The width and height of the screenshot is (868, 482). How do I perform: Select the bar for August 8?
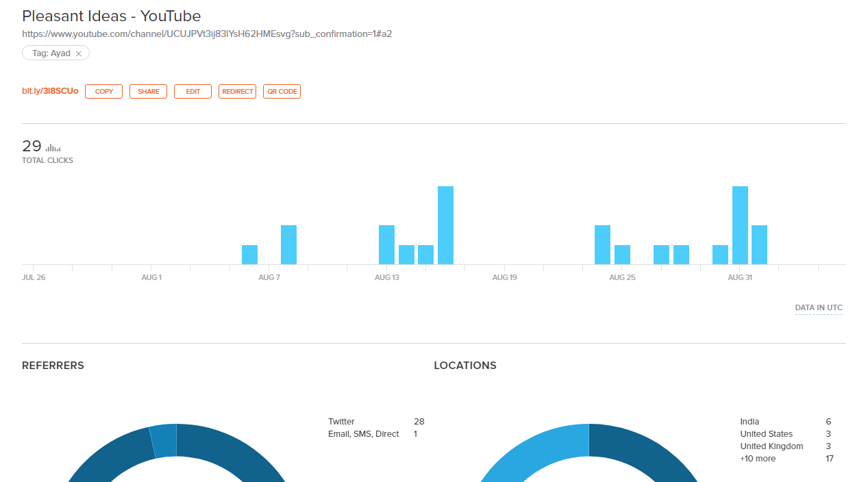point(288,244)
